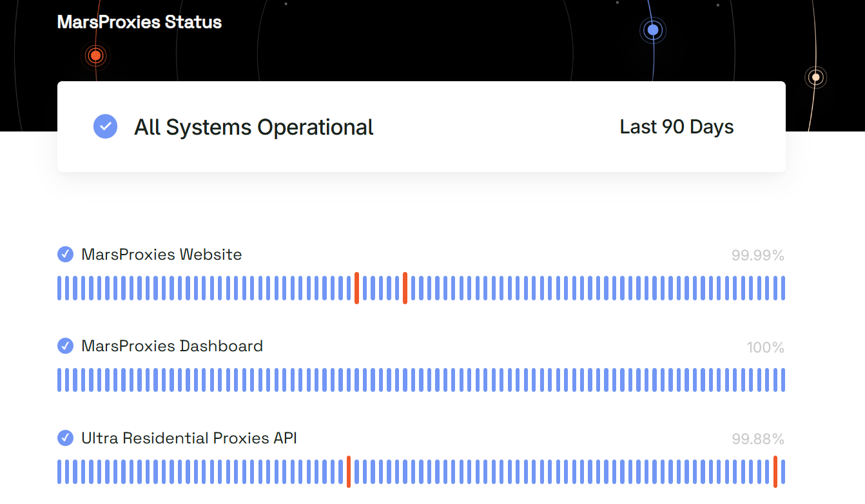Open the Ultra Residential Proxies API name

(189, 438)
